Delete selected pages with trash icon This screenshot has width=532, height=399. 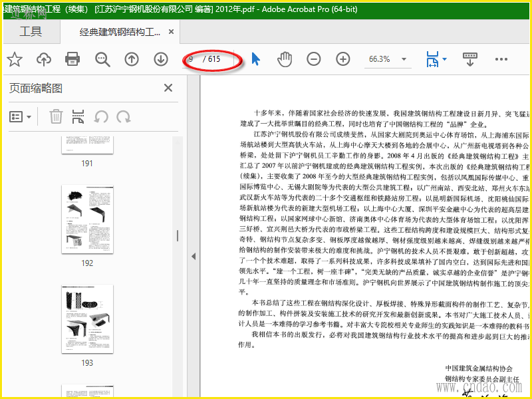pos(56,117)
